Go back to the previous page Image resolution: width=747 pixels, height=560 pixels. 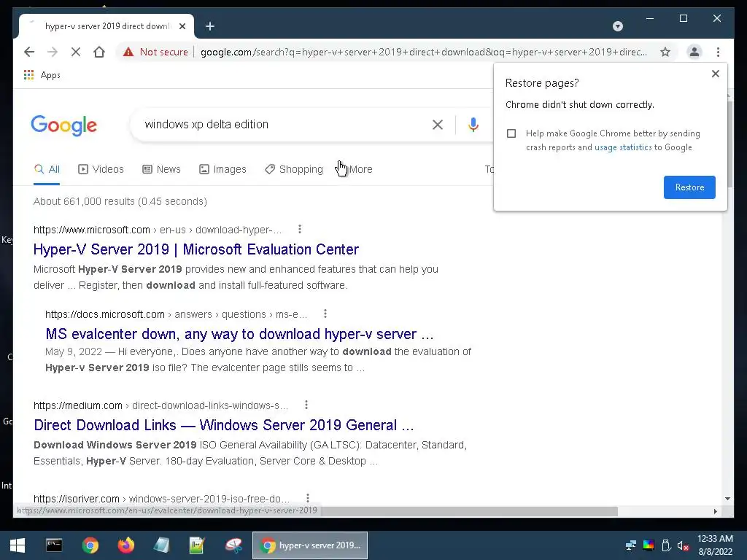(x=29, y=52)
